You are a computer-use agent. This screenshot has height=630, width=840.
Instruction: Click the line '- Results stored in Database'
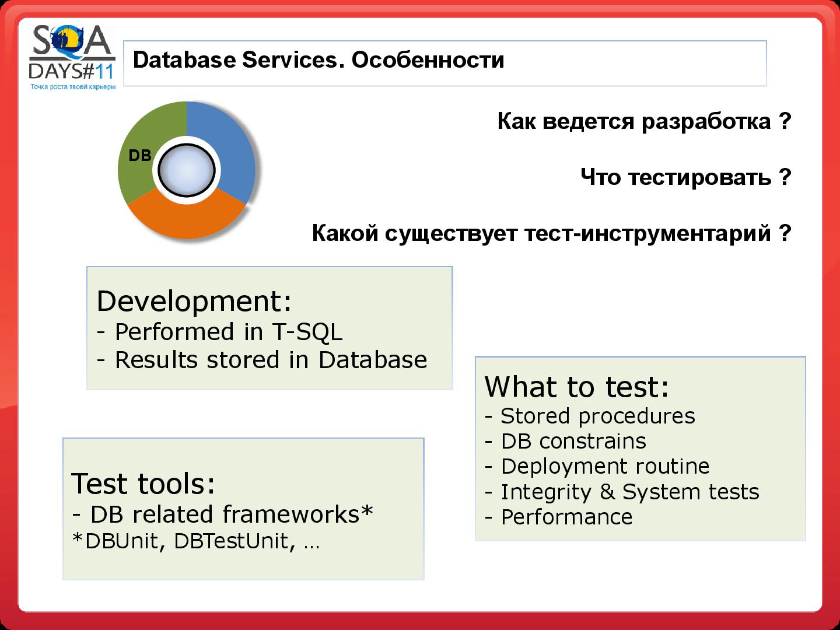[262, 360]
